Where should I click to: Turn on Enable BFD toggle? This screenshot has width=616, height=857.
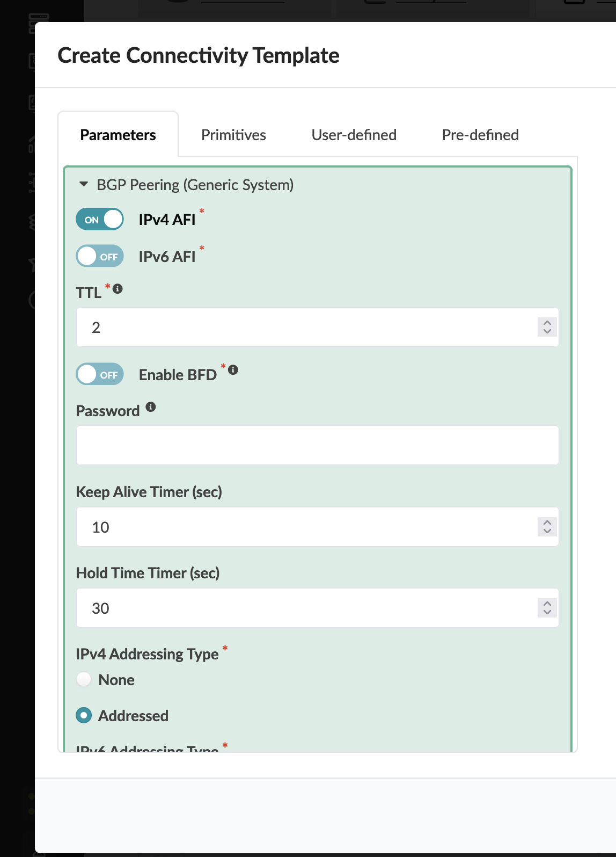[x=100, y=374]
